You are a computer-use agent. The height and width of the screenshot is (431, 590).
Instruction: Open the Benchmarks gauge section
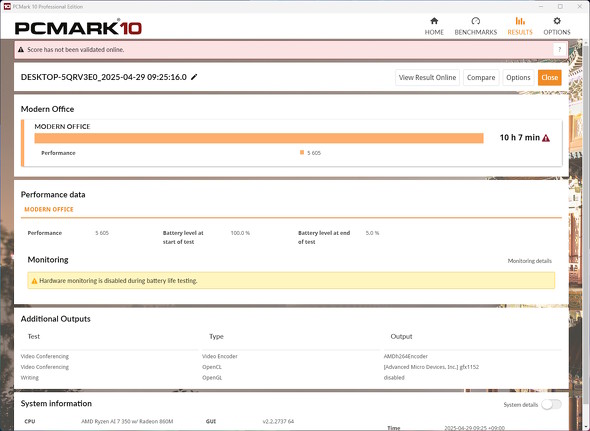[476, 26]
